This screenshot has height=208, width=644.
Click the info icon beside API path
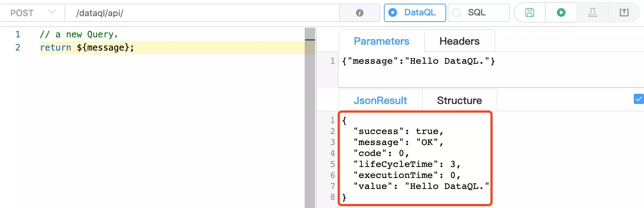pos(360,13)
